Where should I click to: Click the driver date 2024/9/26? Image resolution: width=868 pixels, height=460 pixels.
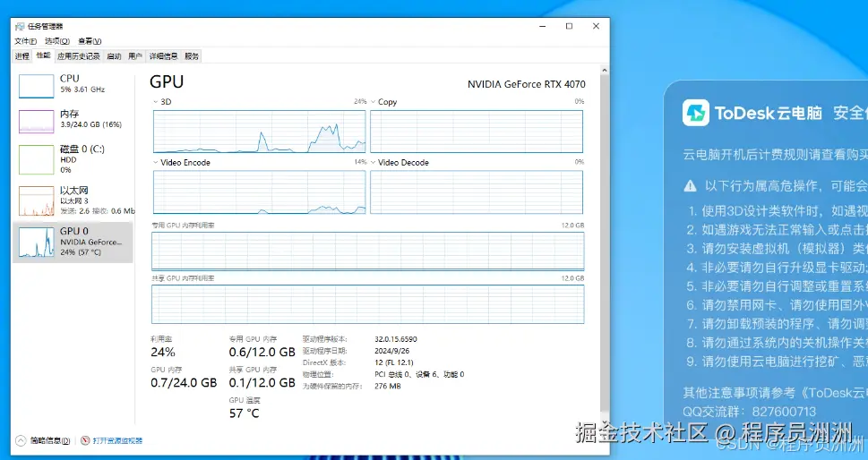pos(392,351)
